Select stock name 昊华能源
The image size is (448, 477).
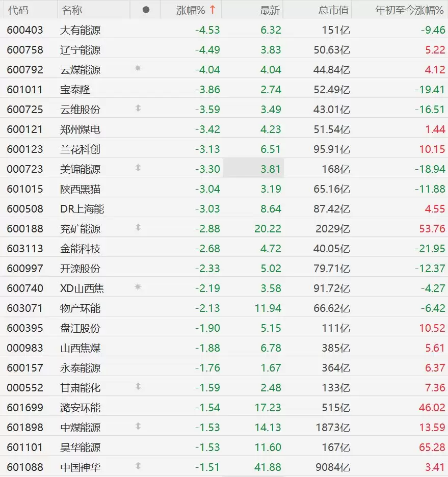tap(81, 447)
